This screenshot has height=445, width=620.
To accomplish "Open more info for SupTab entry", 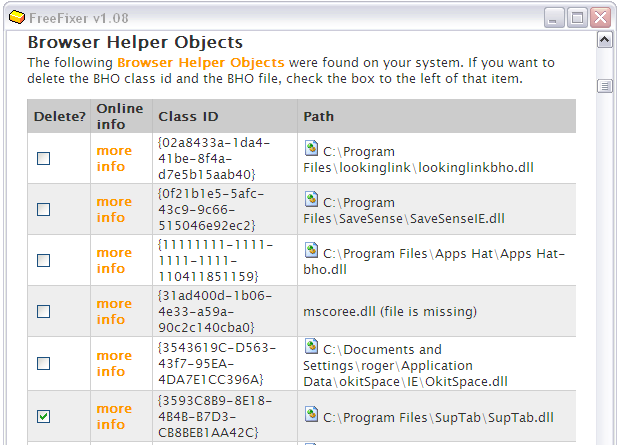I will coord(114,416).
